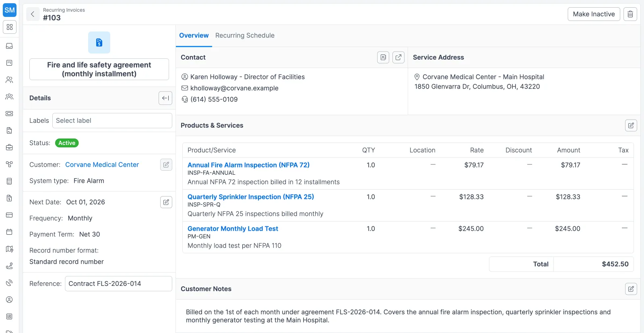644x333 pixels.
Task: Switch to the Recurring Schedule tab
Action: [x=245, y=35]
